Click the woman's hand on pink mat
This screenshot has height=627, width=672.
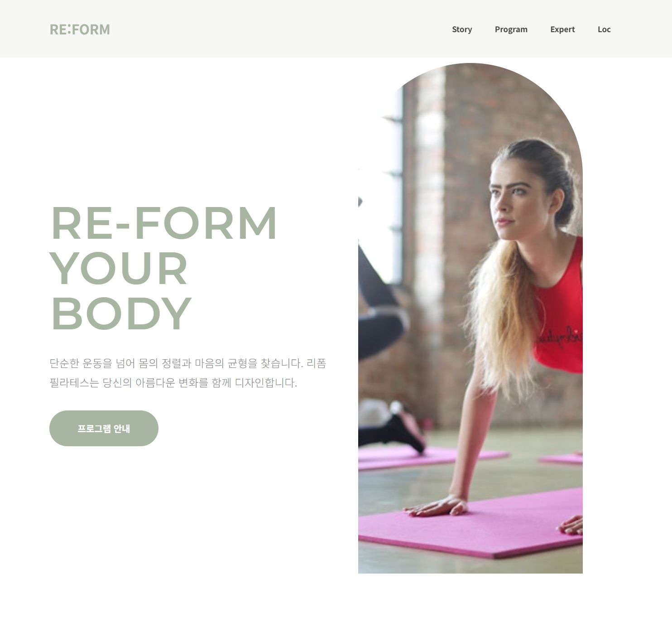pyautogui.click(x=436, y=506)
